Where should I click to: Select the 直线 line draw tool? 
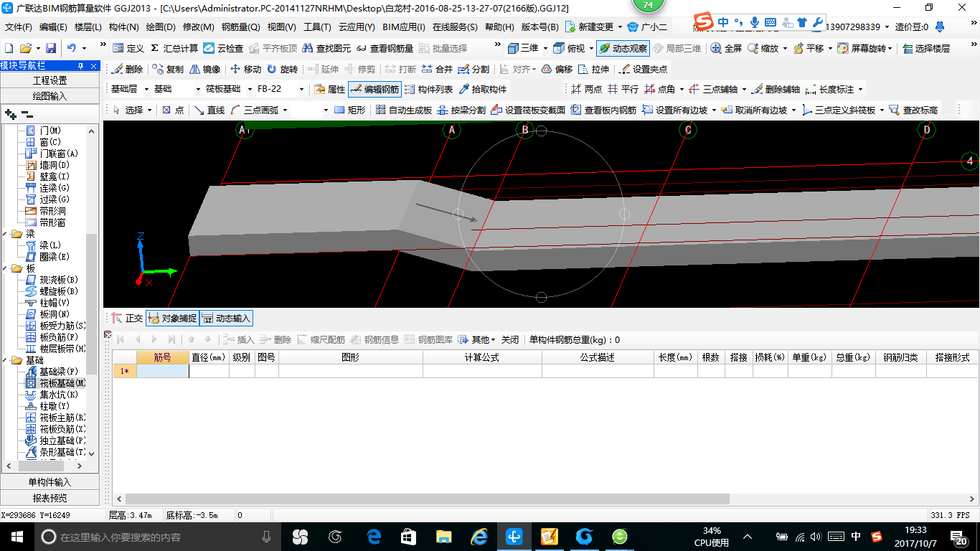coord(209,110)
